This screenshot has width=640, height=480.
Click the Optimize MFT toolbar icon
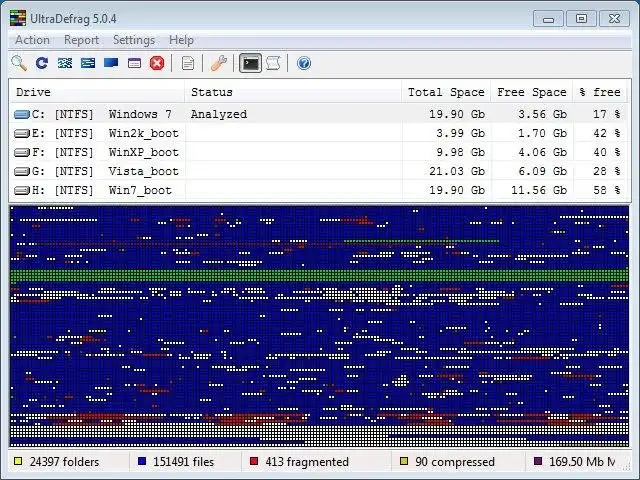pyautogui.click(x=134, y=63)
